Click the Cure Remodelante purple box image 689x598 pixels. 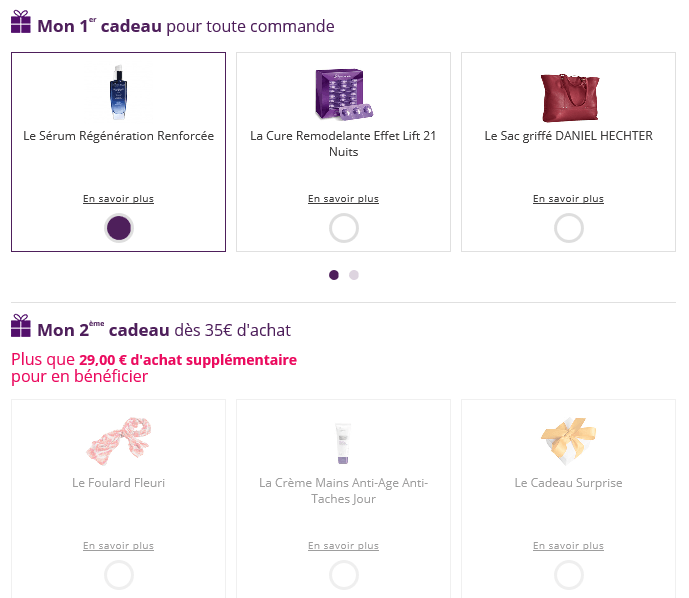pyautogui.click(x=343, y=94)
